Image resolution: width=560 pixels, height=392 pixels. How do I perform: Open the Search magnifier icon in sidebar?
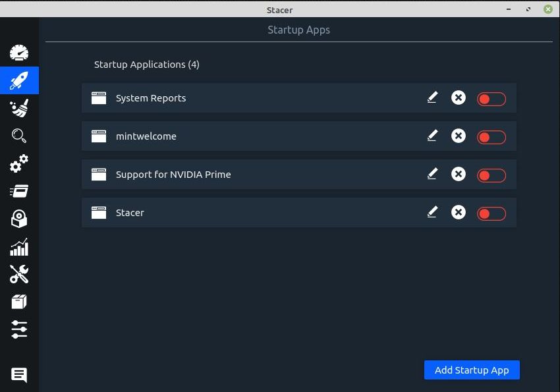[x=19, y=136]
